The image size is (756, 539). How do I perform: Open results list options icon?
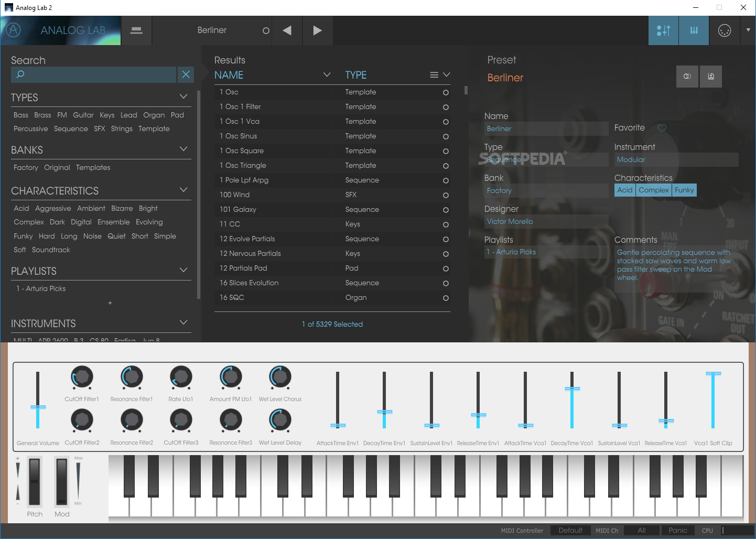(x=434, y=75)
